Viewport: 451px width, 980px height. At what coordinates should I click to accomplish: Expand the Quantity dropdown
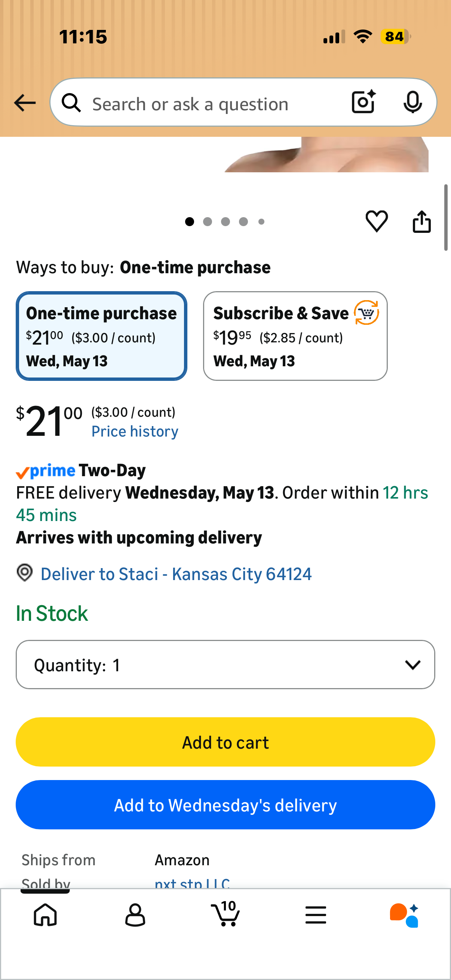(x=225, y=664)
